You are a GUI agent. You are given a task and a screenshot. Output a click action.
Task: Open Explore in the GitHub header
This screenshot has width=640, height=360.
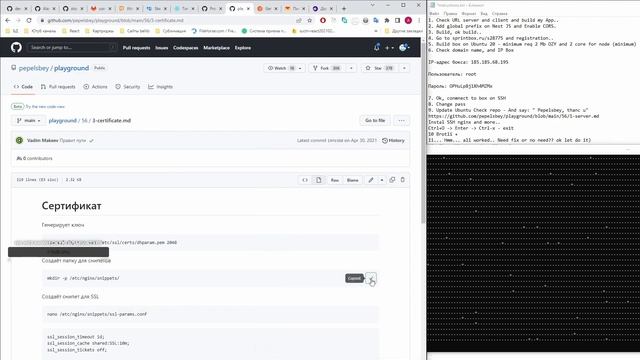[242, 48]
